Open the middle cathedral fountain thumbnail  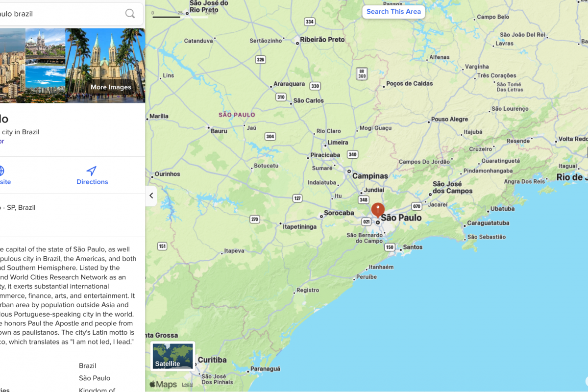[45, 65]
